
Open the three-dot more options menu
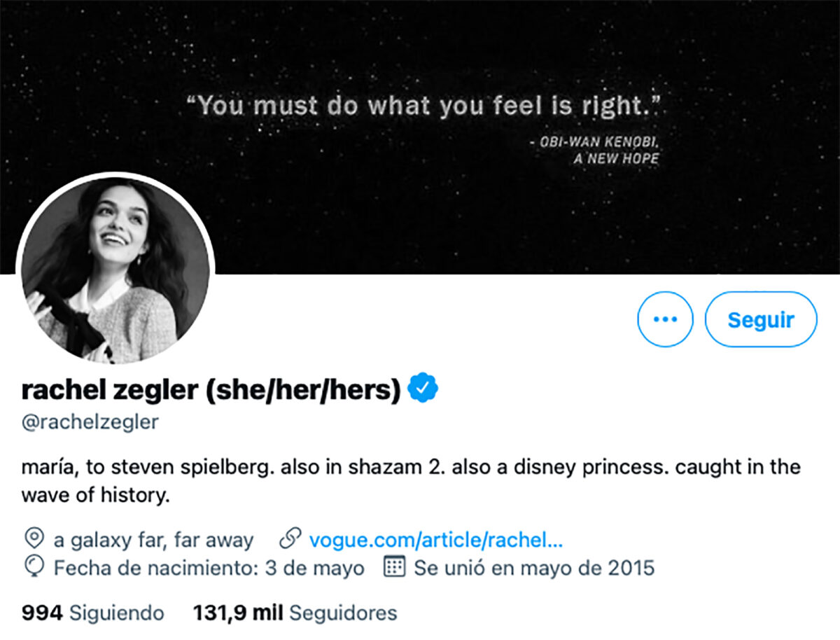(665, 319)
